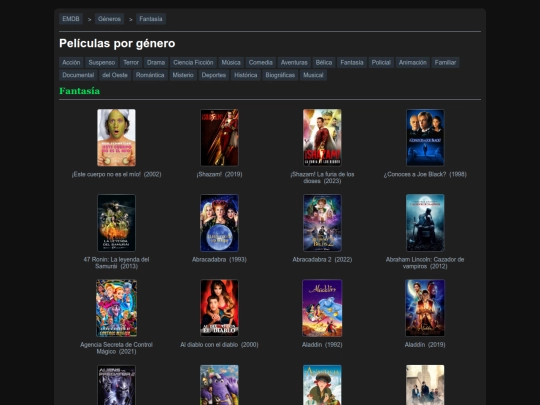Click the last poster in the bottom row
This screenshot has height=405, width=540.
[x=425, y=385]
